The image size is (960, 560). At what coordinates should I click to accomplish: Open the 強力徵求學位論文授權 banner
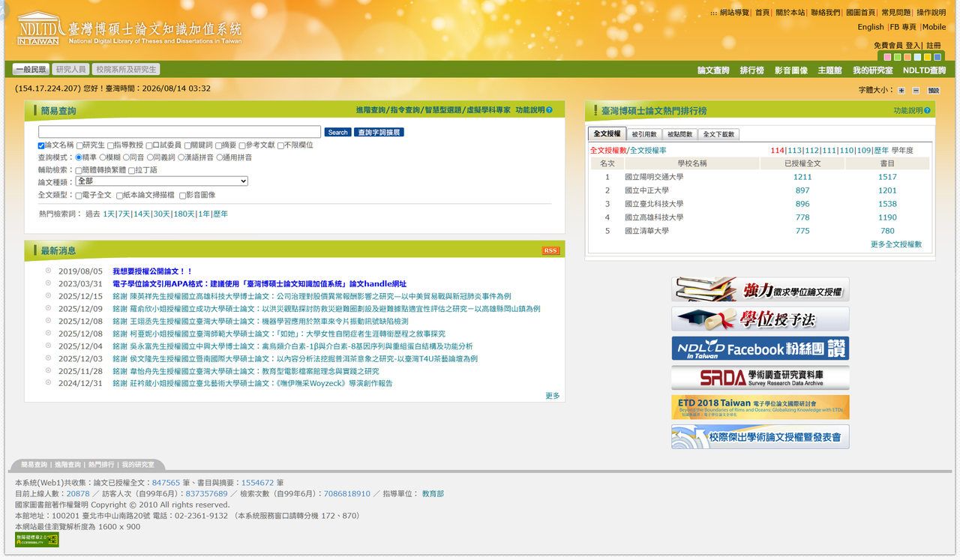[x=760, y=289]
